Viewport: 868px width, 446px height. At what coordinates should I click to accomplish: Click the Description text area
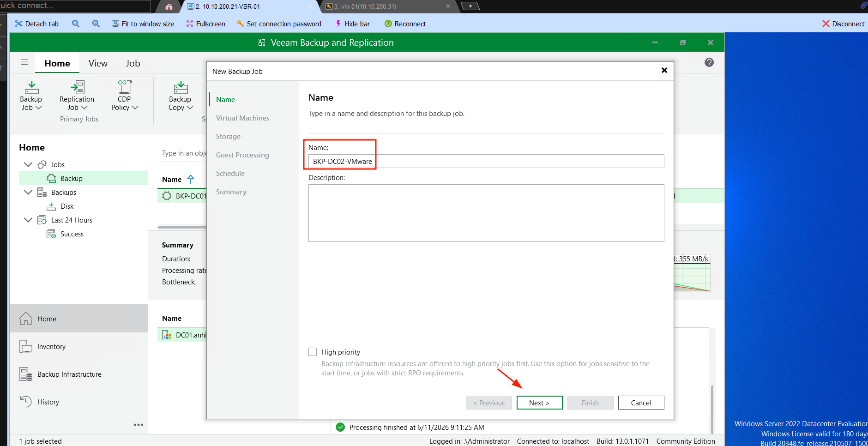pos(486,213)
